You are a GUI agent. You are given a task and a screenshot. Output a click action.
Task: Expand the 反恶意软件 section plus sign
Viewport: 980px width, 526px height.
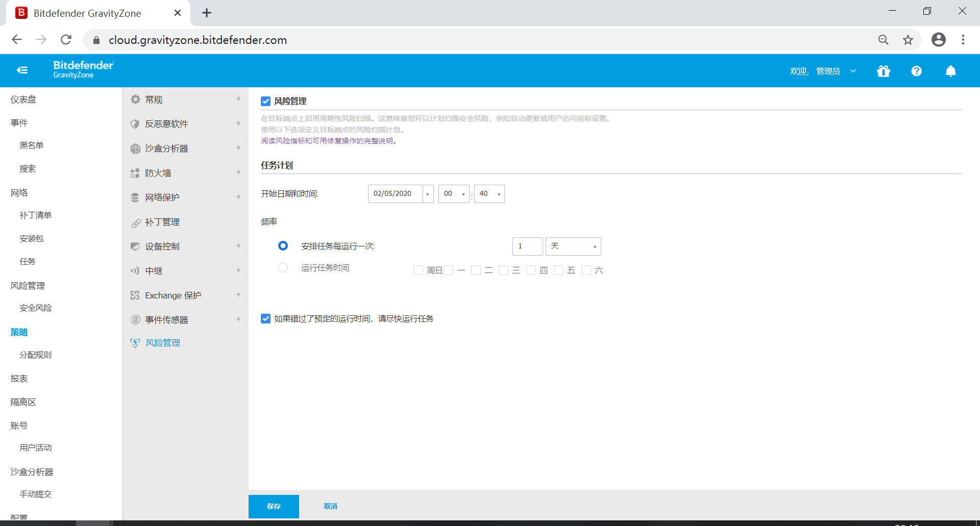tap(238, 123)
